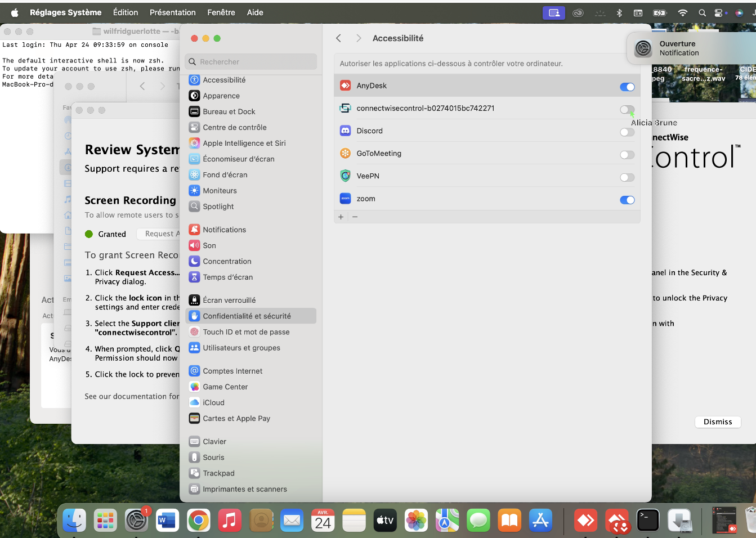Click the Rechercher search field
The width and height of the screenshot is (756, 538).
tap(251, 62)
